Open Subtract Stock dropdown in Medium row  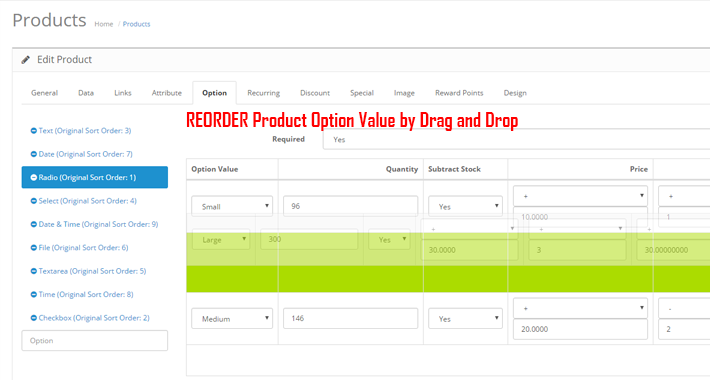coord(465,319)
